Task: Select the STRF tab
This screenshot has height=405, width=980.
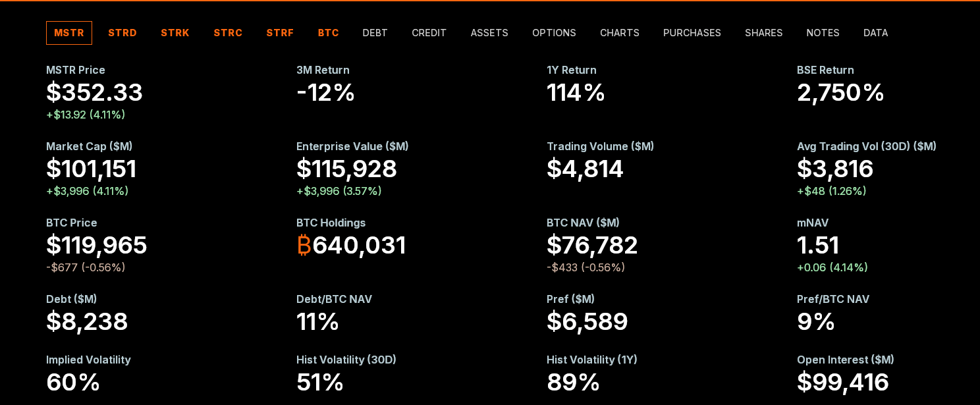Action: tap(280, 33)
